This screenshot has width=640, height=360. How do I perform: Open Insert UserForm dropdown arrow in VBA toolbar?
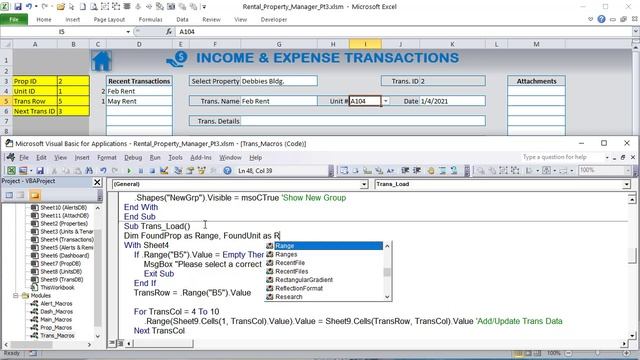31,171
